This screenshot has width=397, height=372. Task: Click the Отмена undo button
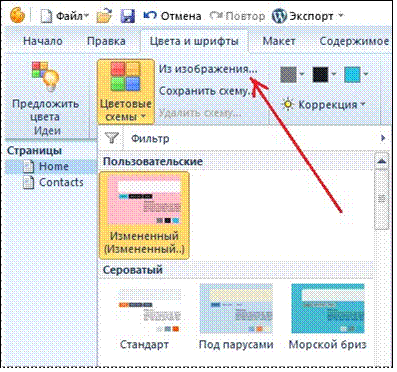(172, 16)
